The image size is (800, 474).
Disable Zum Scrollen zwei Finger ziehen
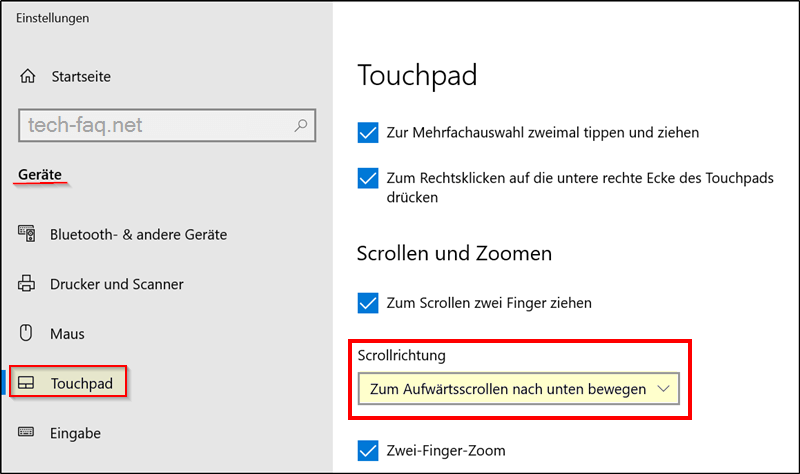pyautogui.click(x=368, y=303)
